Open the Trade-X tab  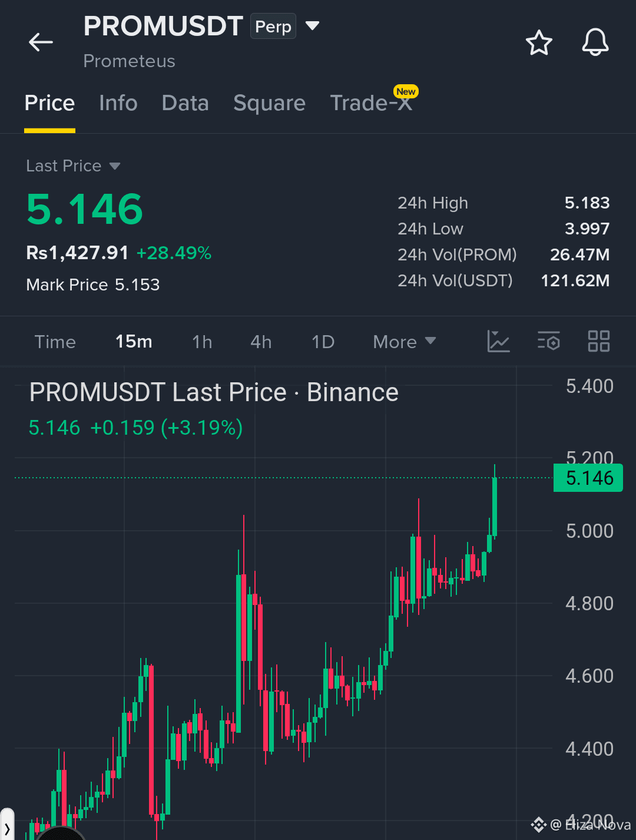[370, 103]
